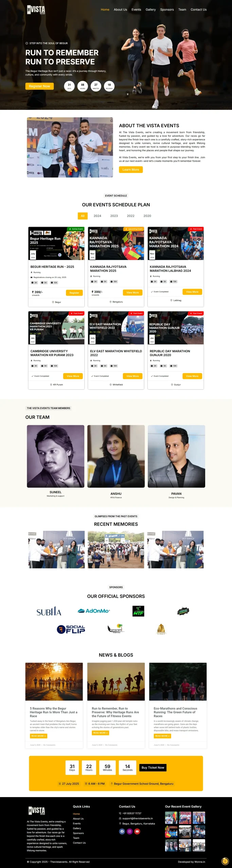Click the scroll-to-top arrow button
Viewport: 232px width, 868px height.
tap(225, 861)
